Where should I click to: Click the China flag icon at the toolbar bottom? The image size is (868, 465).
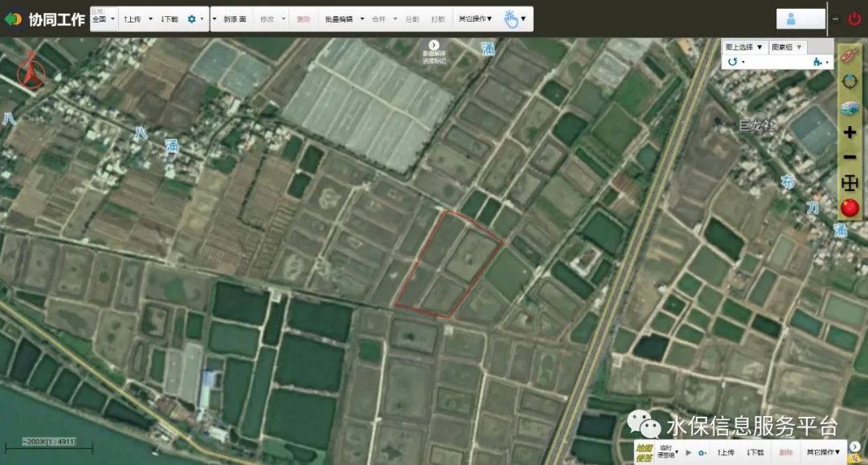point(850,207)
